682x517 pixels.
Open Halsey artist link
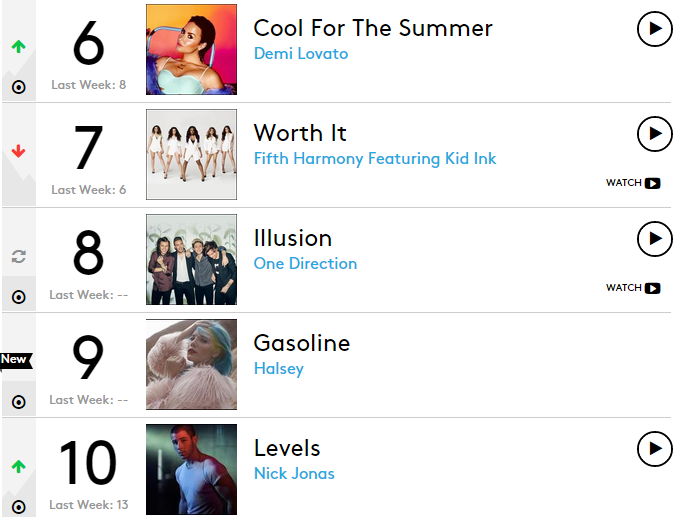click(278, 369)
